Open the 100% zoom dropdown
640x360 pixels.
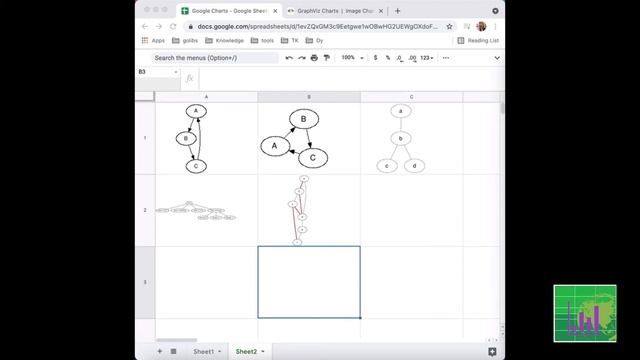coord(352,58)
